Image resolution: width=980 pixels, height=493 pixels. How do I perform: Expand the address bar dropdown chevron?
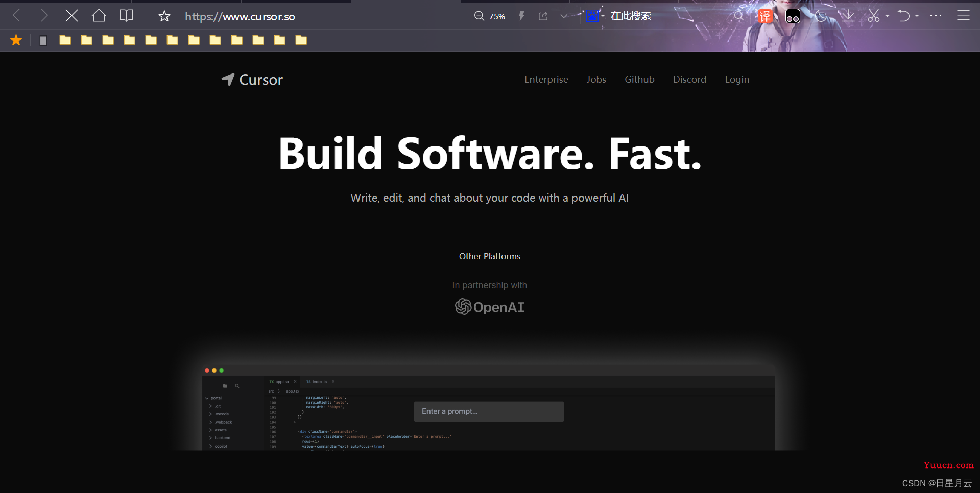pos(564,16)
